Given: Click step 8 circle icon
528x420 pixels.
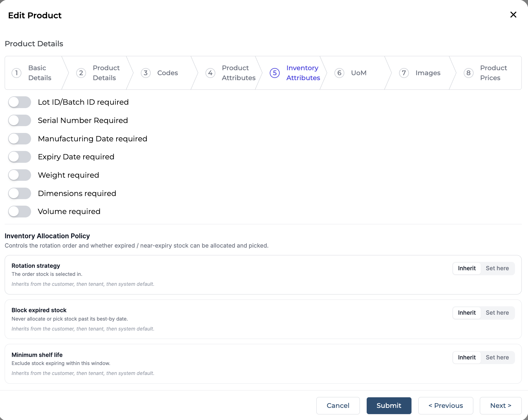Looking at the screenshot, I should 469,73.
